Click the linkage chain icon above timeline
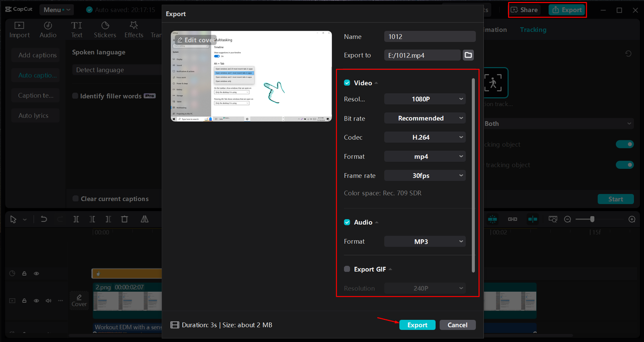This screenshot has width=644, height=342. [513, 219]
